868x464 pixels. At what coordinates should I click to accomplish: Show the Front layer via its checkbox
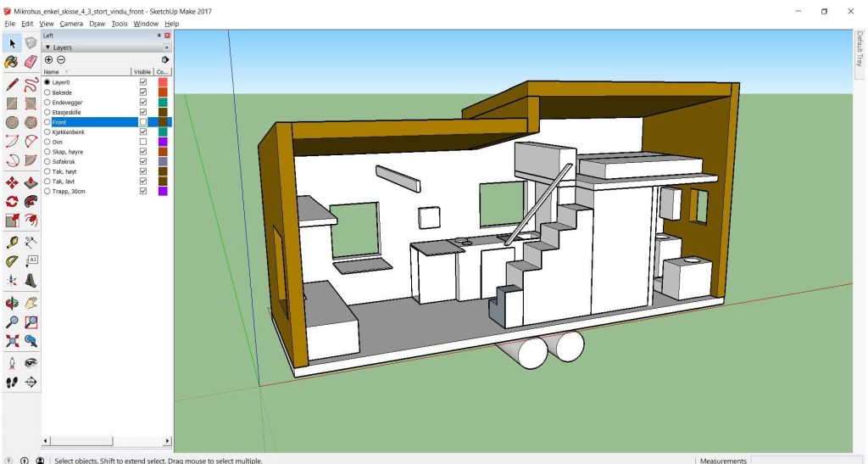tap(143, 122)
